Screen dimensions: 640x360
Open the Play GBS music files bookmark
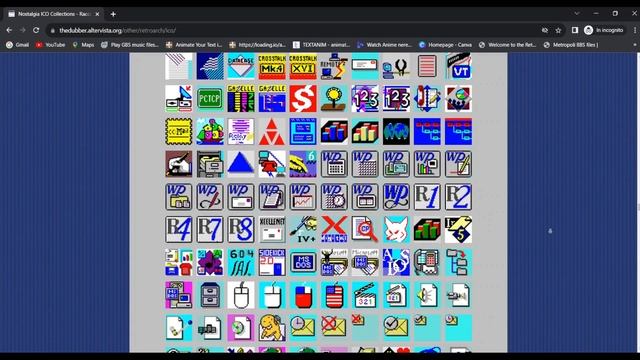[130, 45]
